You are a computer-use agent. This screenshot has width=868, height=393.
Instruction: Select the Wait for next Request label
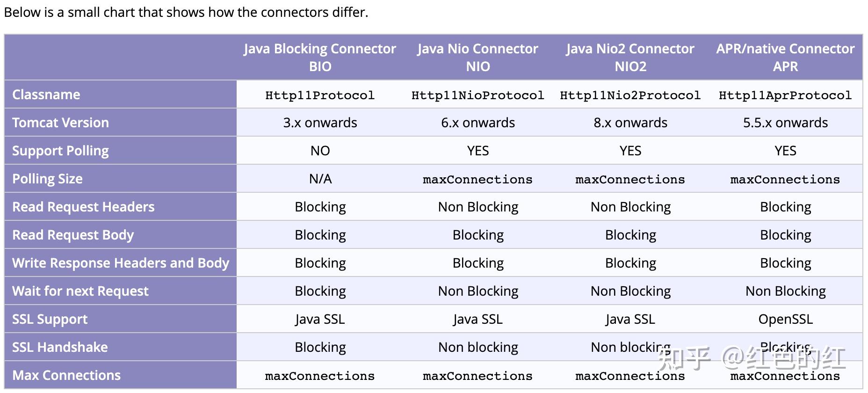point(80,291)
